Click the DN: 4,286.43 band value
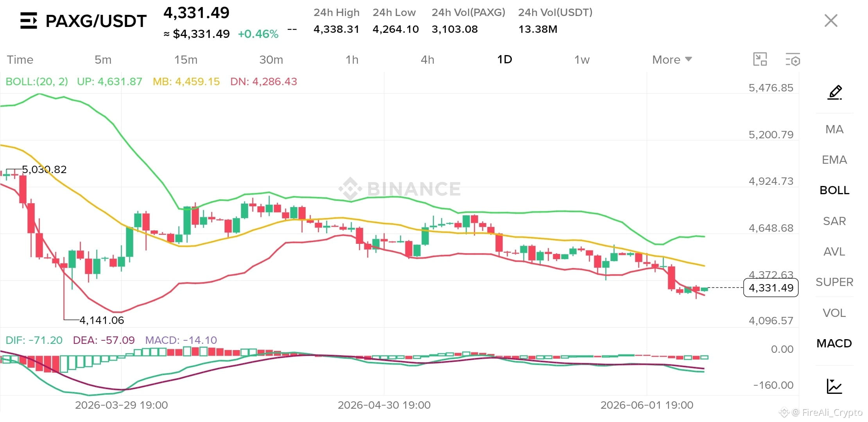 (x=264, y=82)
